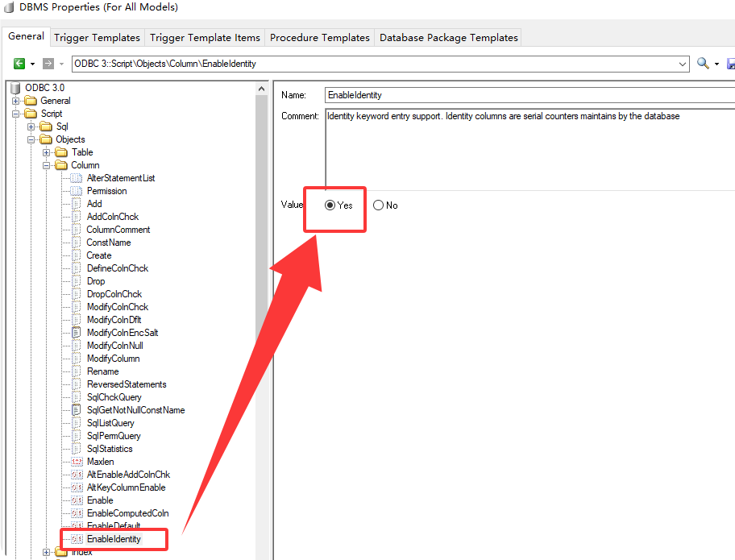Click the Script folder icon
735x560 pixels.
coord(31,114)
